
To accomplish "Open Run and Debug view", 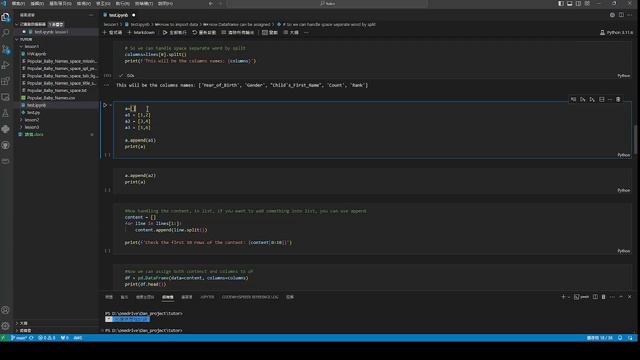I will [6, 65].
